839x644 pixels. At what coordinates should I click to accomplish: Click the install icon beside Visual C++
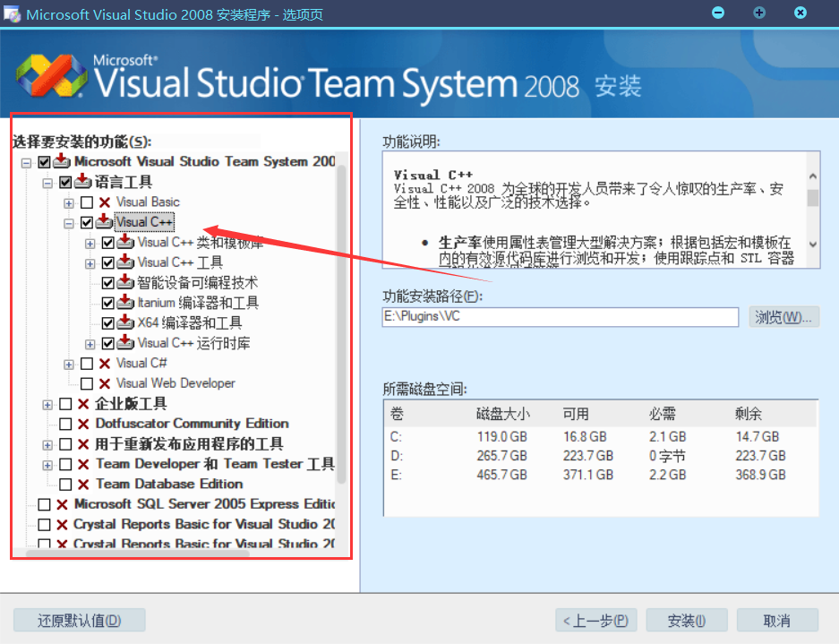104,221
